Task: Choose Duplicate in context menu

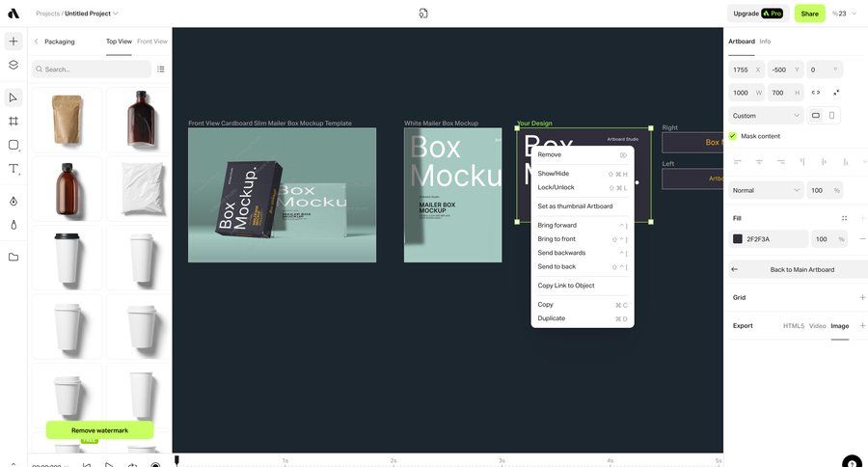Action: click(x=583, y=318)
